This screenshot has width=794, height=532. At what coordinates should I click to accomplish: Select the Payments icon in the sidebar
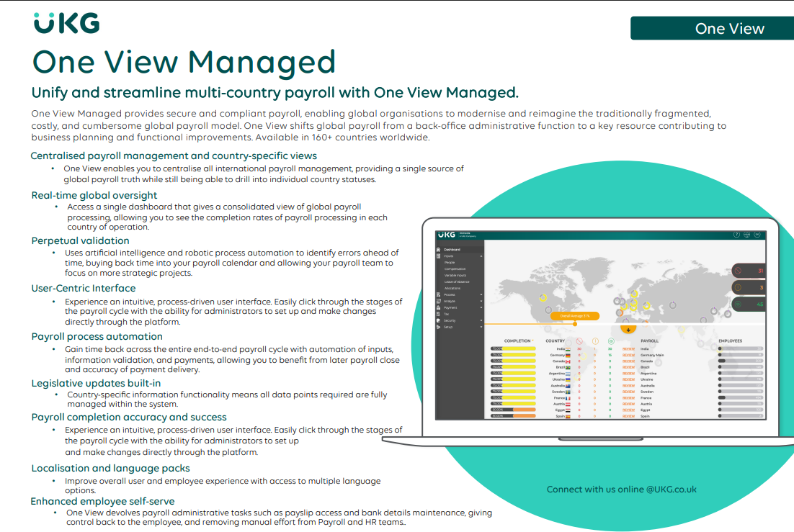pos(437,308)
